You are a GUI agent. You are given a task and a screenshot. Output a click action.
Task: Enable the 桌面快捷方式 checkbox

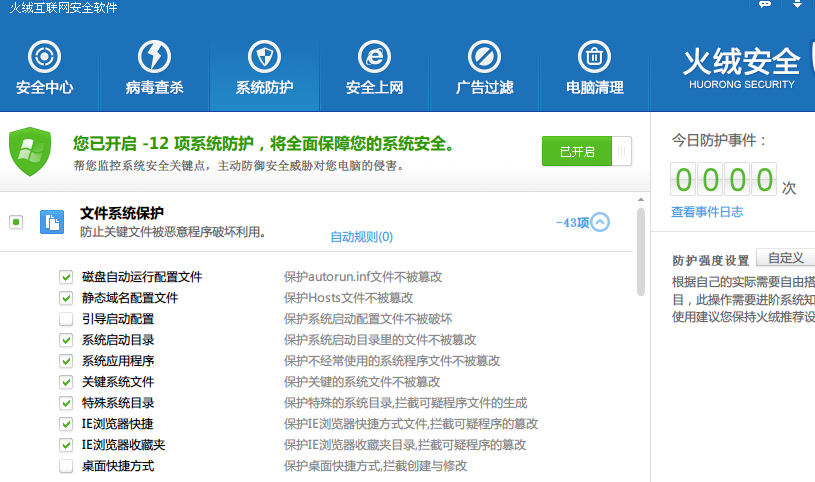[66, 466]
